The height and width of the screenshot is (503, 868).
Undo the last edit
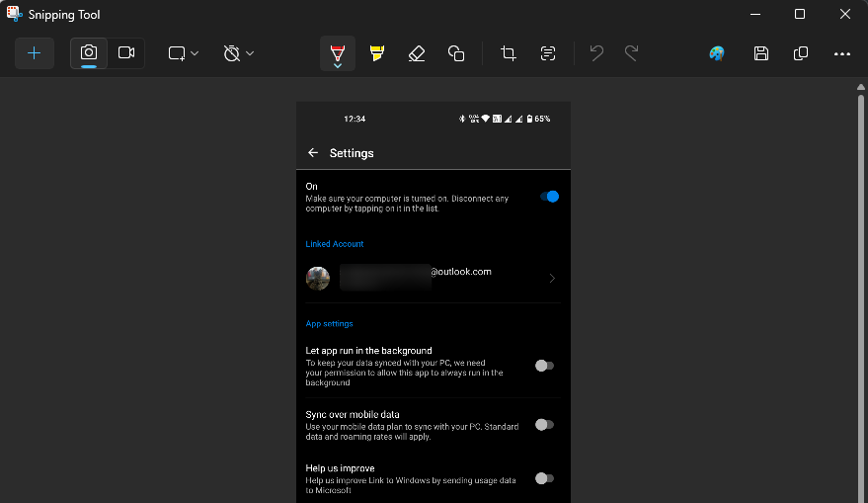[x=596, y=53]
